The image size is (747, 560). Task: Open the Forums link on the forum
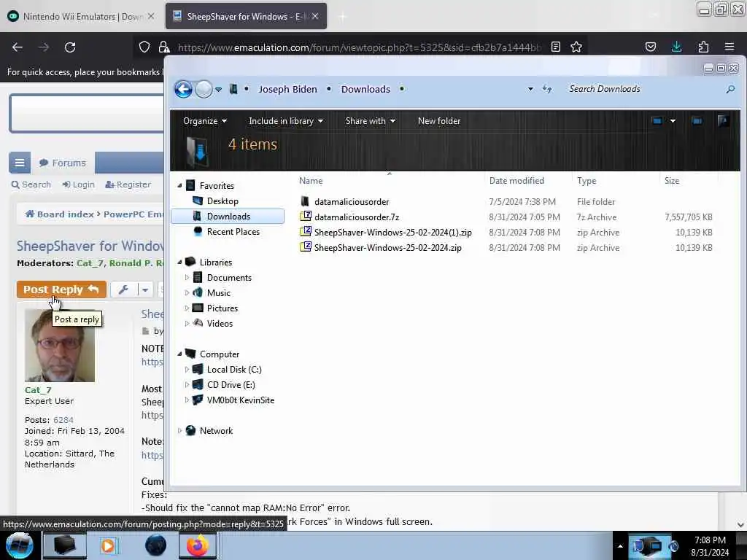[x=63, y=163]
